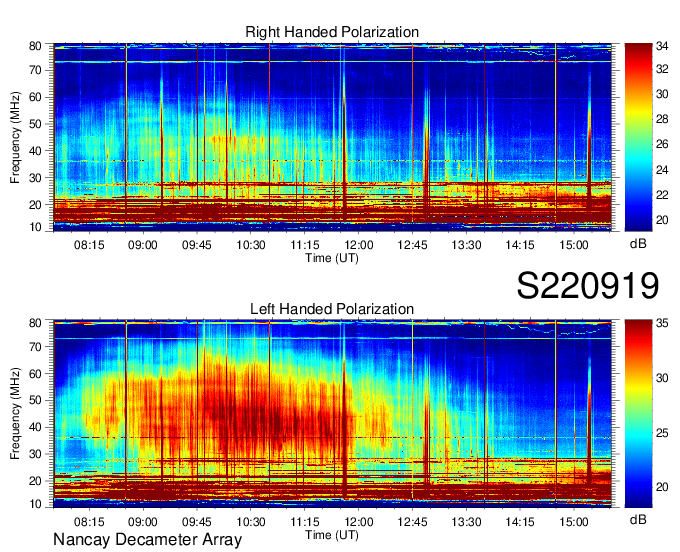680x552 pixels.
Task: Click the 20 dB label on top color bar
Action: [x=662, y=220]
